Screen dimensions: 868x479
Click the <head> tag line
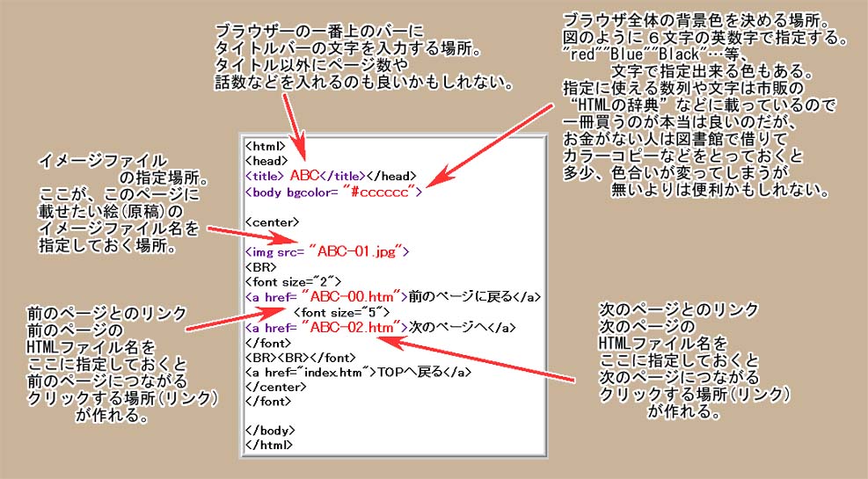coord(266,161)
